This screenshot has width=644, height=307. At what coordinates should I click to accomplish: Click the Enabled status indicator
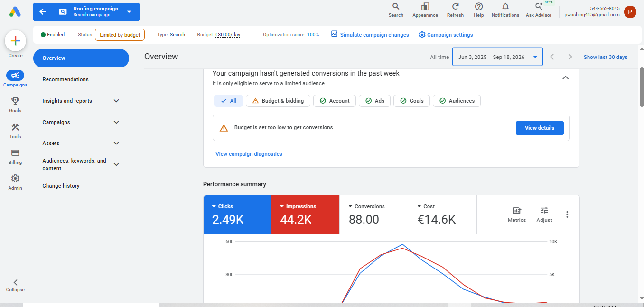coord(53,35)
